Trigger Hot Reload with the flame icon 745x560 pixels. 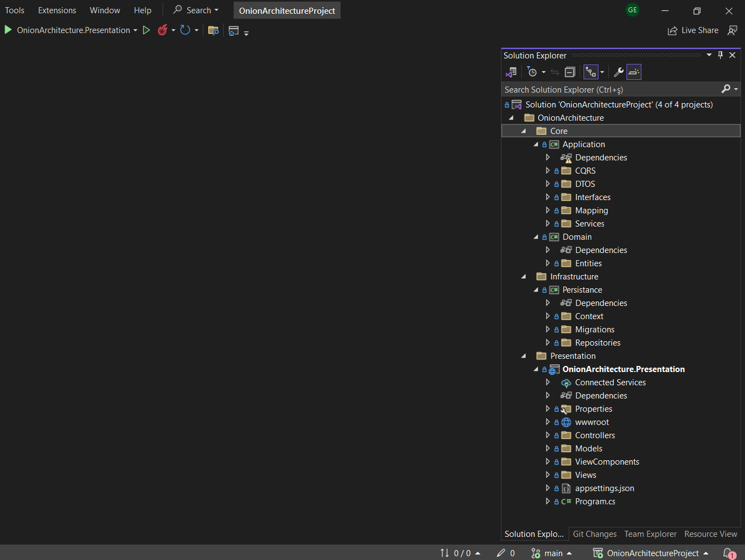(163, 30)
